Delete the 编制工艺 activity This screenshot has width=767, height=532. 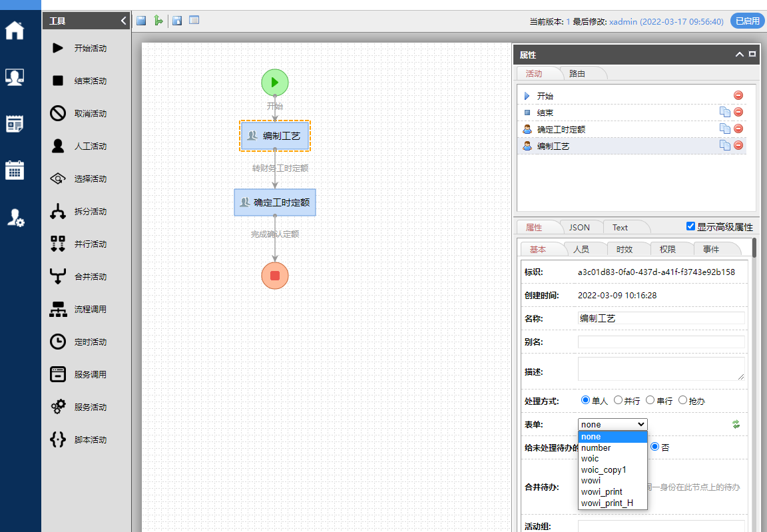pyautogui.click(x=738, y=145)
